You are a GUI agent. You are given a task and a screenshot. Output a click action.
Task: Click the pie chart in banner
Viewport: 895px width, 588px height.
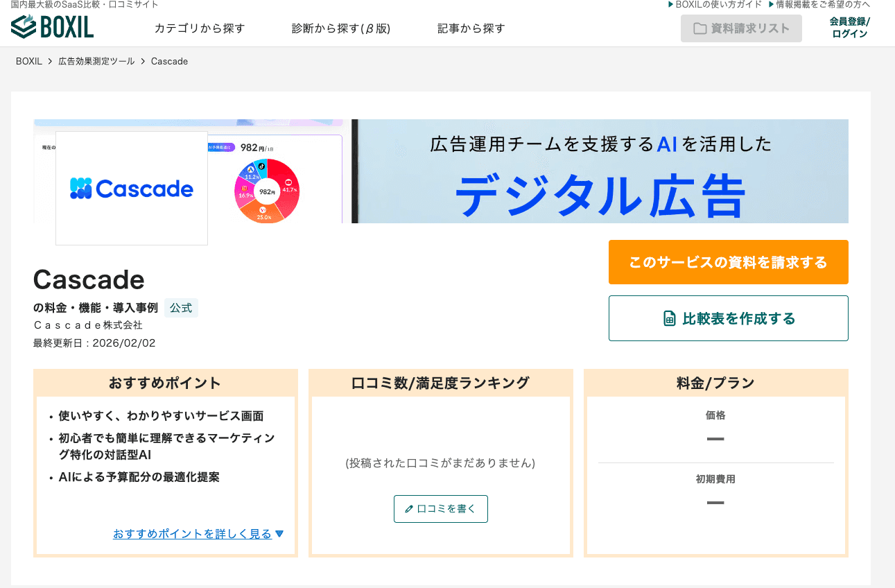[267, 191]
